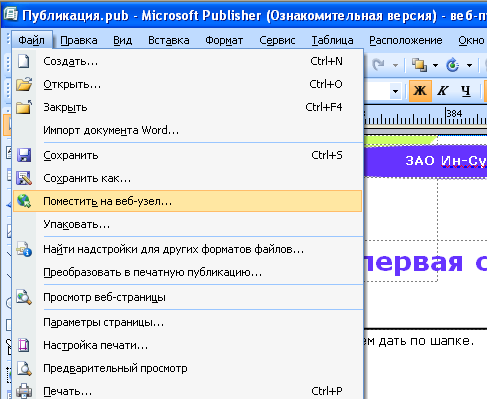Toggle bold (Ж) formatting
The image size is (487, 399).
(x=420, y=91)
